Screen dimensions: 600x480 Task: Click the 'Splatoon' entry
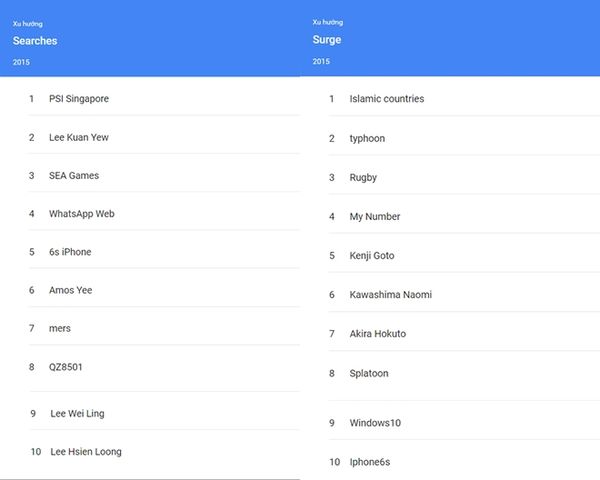point(369,374)
